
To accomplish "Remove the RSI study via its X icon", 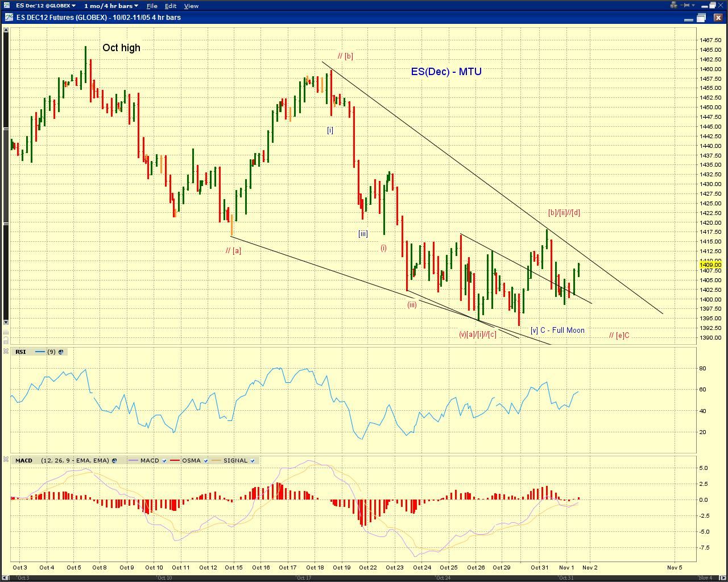I will tap(6, 352).
